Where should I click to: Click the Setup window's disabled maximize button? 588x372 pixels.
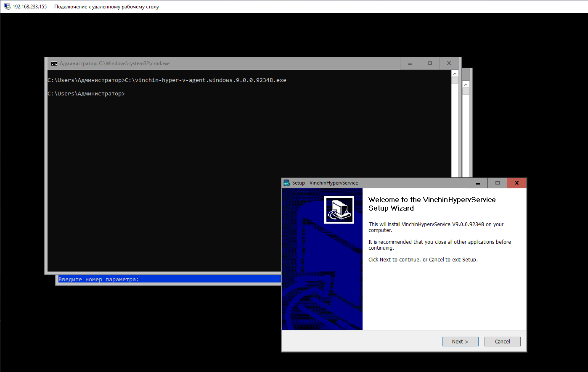(498, 183)
